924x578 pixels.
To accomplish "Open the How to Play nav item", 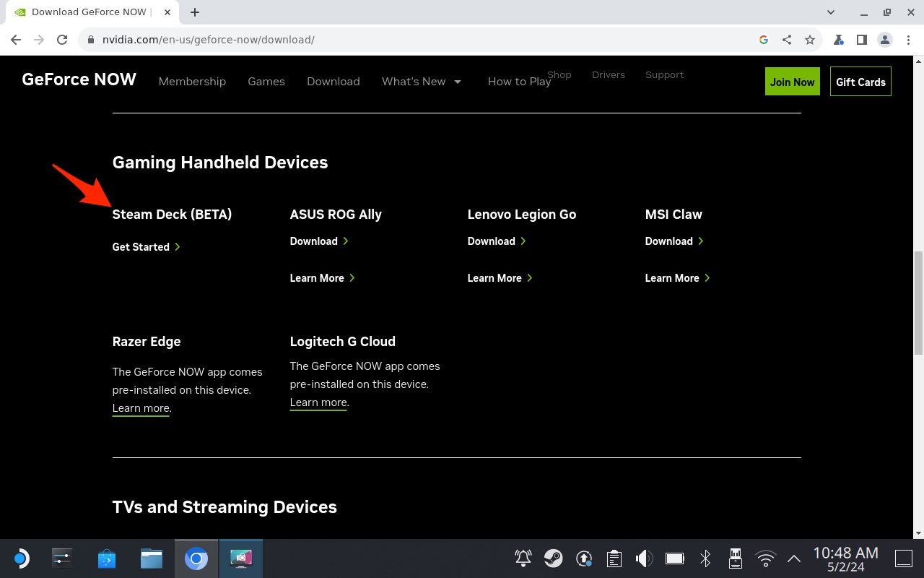I will click(519, 82).
